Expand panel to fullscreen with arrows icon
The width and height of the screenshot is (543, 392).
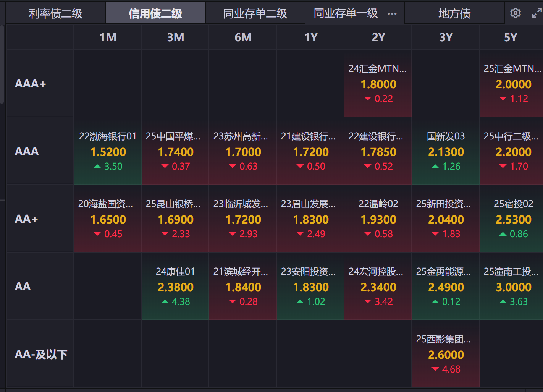click(x=537, y=13)
